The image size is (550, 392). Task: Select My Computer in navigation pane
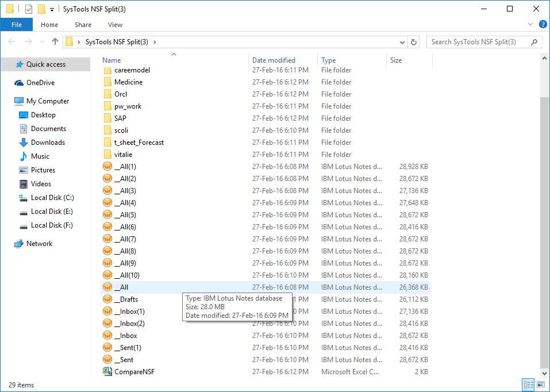click(x=48, y=101)
